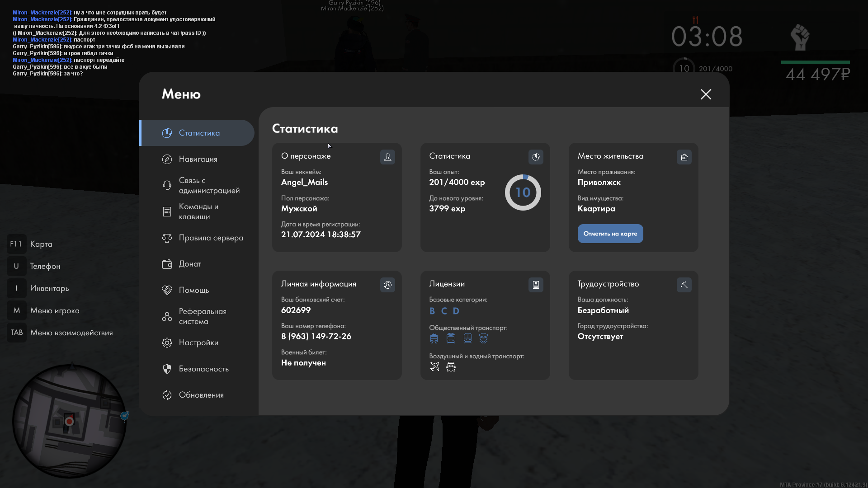The height and width of the screenshot is (488, 868).
Task: Click the first bus public transport icon
Action: pos(434,338)
